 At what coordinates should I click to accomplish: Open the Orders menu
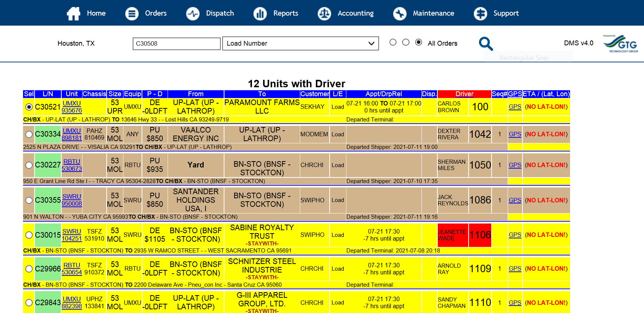pyautogui.click(x=156, y=13)
